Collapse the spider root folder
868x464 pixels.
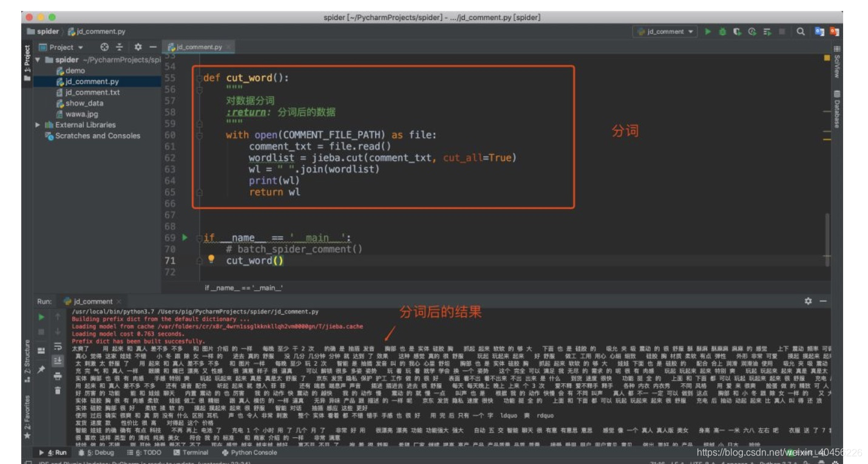point(38,60)
